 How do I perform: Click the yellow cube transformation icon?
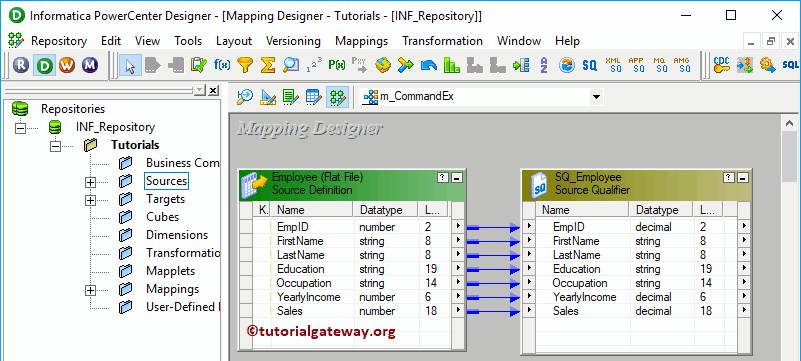point(383,65)
